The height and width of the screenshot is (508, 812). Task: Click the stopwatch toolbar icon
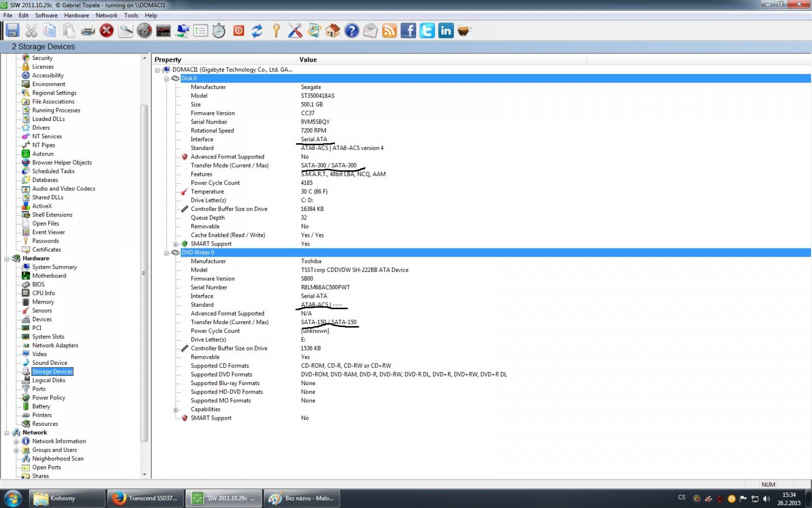tap(219, 30)
